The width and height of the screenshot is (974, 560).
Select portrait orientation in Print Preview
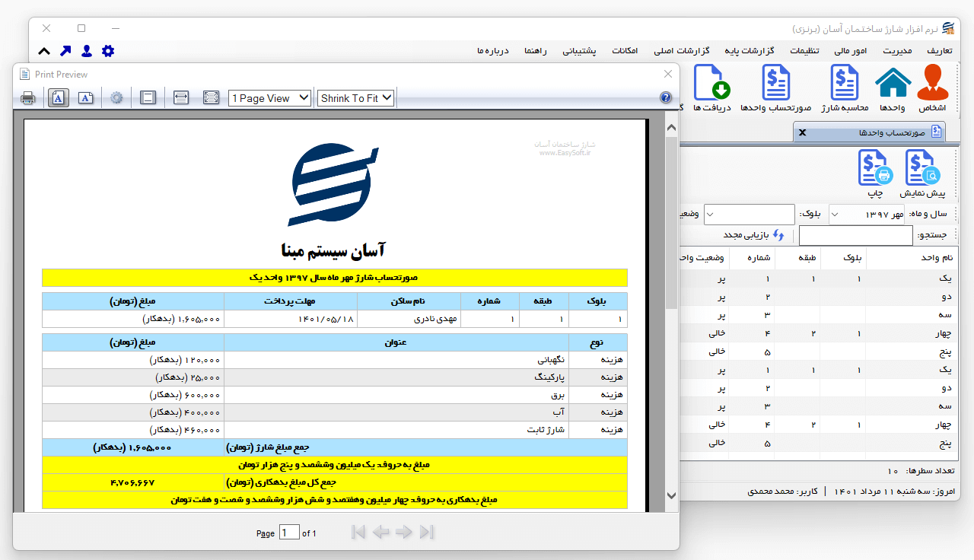pyautogui.click(x=59, y=97)
